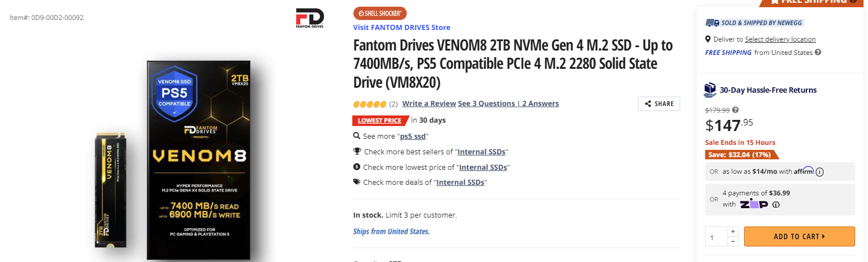Add the VENOM8 SSD to cart
This screenshot has width=868, height=262.
pyautogui.click(x=799, y=236)
